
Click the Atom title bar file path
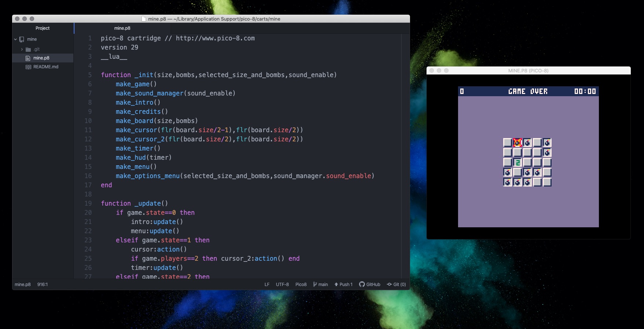tap(214, 19)
